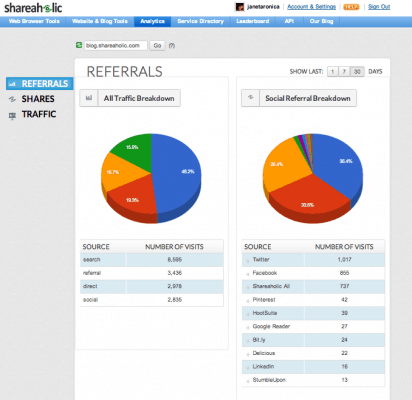
Task: Select the Analytics tab
Action: pyautogui.click(x=152, y=21)
